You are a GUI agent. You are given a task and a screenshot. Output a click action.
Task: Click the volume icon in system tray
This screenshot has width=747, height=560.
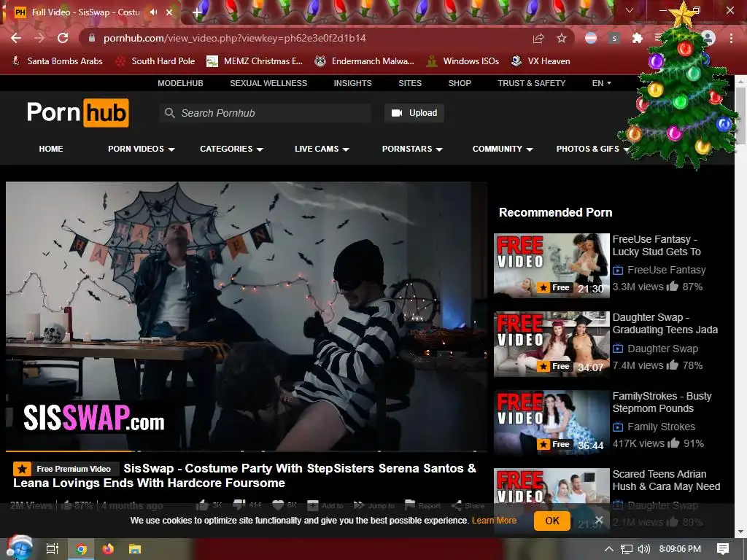643,549
